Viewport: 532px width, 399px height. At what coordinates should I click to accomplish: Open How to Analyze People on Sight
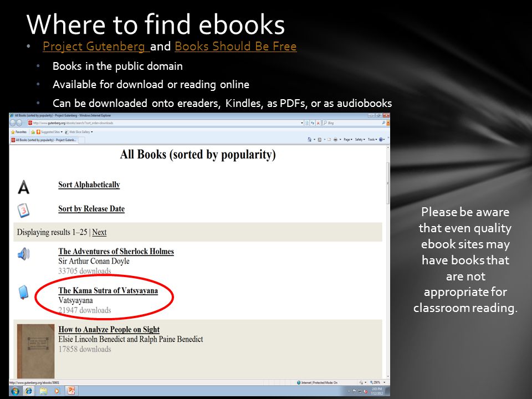tap(109, 329)
